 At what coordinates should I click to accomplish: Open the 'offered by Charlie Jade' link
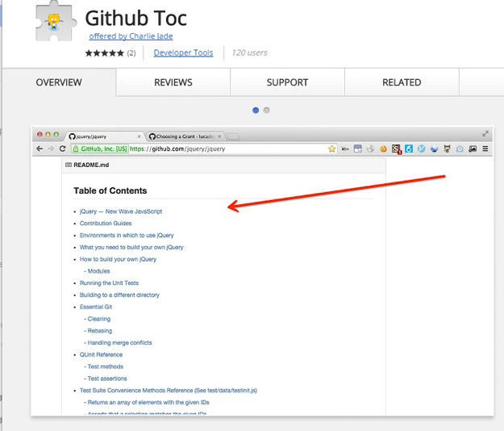131,36
